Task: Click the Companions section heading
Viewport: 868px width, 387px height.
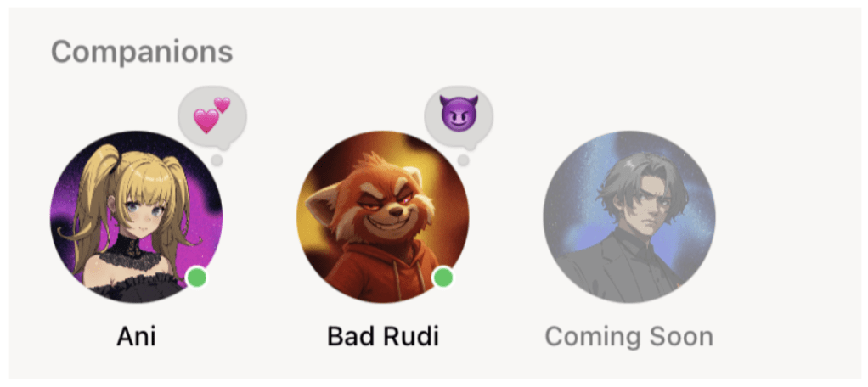Action: [142, 52]
